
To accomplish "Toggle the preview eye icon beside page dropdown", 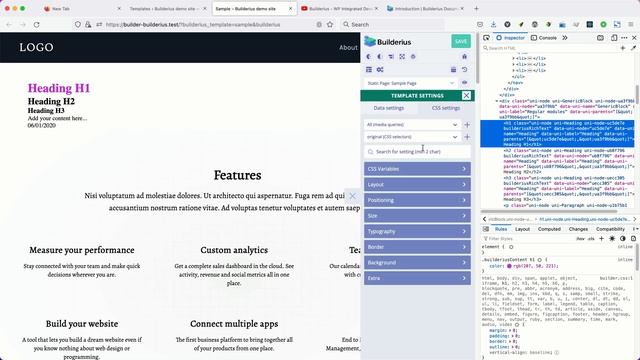I will point(464,83).
